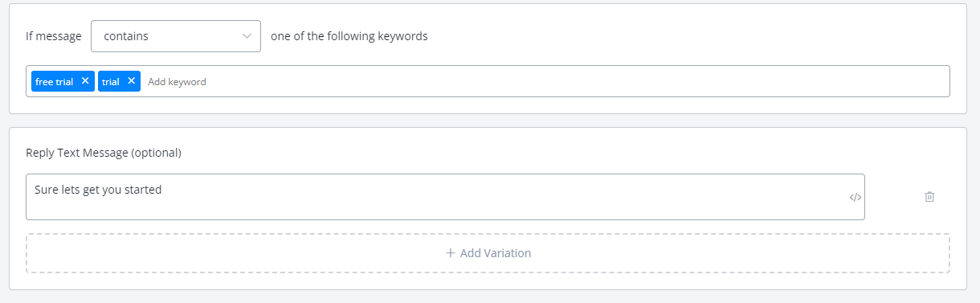This screenshot has height=303, width=980.
Task: Expand the chevron arrow on the contains selector
Action: click(x=247, y=36)
